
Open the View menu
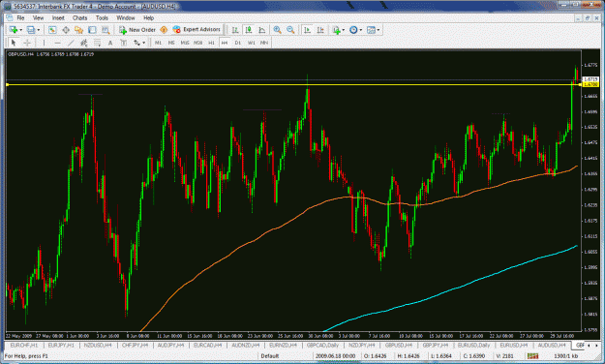38,17
